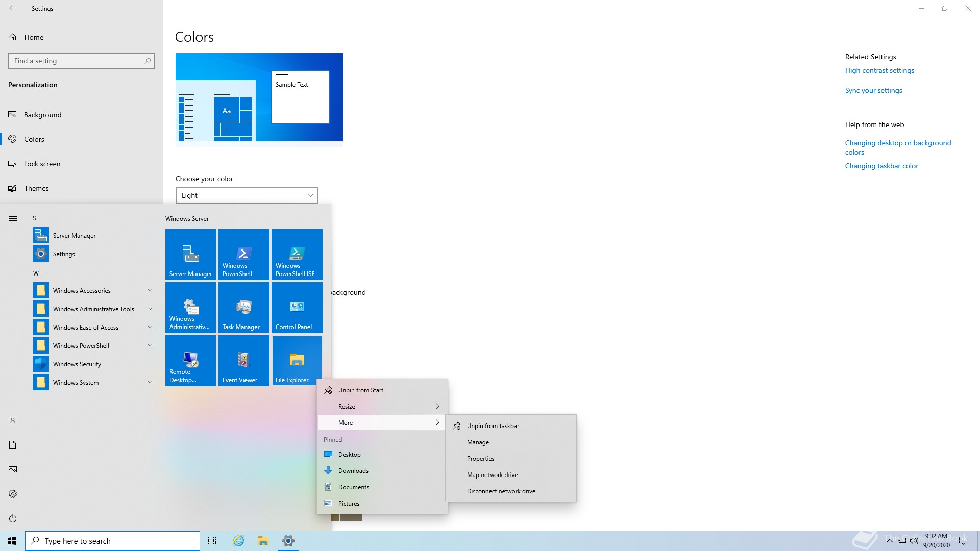
Task: Click the File Explorer tile
Action: click(297, 360)
